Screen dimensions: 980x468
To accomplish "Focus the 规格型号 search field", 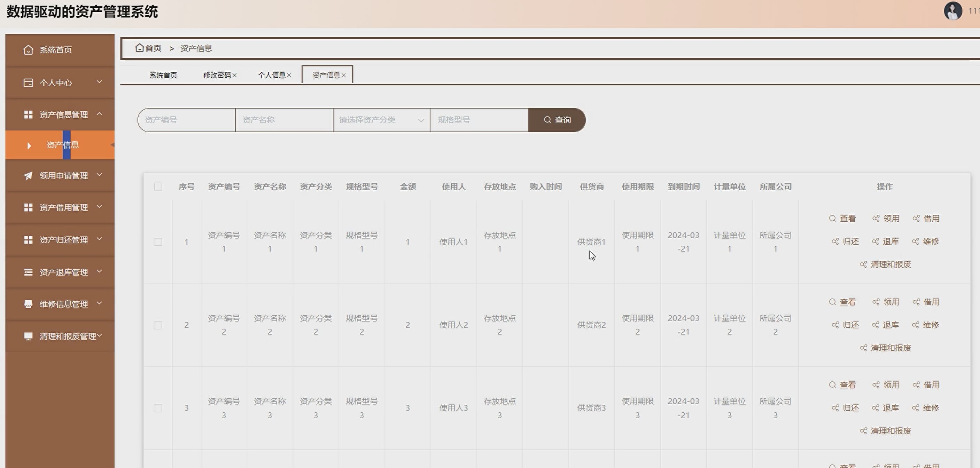I will tap(479, 120).
